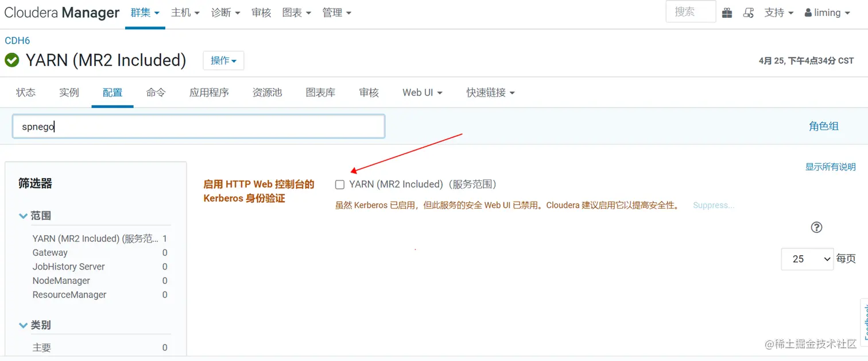Change the 25 per-page dropdown

pyautogui.click(x=807, y=259)
